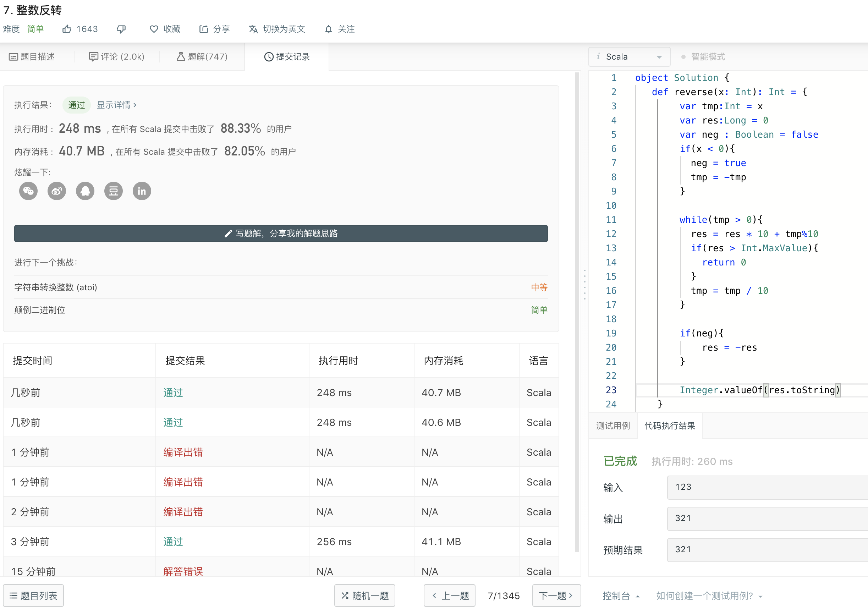Click the 分享 share icon
Screen dimensions: 868x609
click(x=203, y=29)
